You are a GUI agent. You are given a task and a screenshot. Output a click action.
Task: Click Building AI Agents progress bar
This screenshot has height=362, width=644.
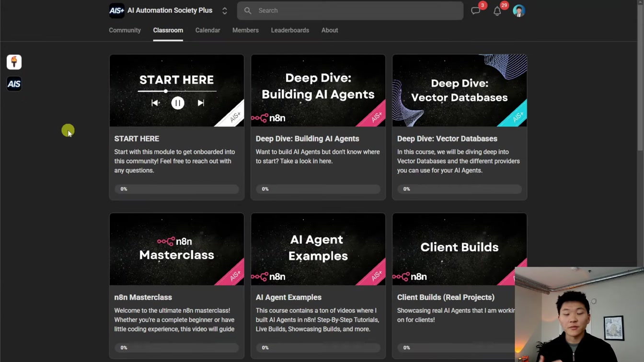click(x=318, y=189)
